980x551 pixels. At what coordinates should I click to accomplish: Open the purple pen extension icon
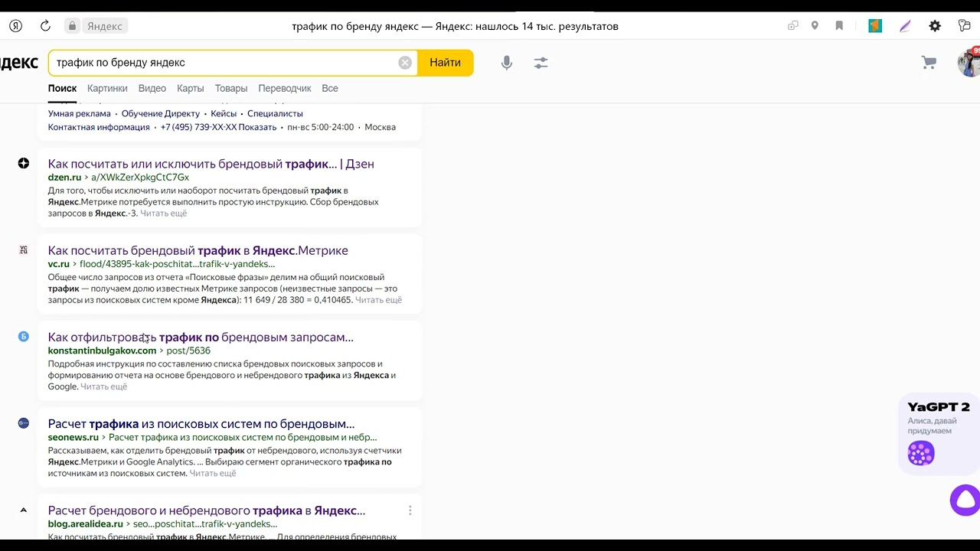(x=905, y=26)
